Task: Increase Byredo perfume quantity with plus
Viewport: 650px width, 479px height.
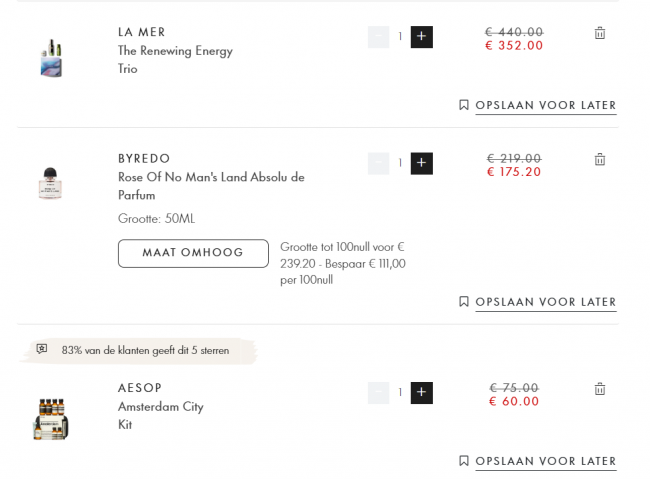Action: 422,163
